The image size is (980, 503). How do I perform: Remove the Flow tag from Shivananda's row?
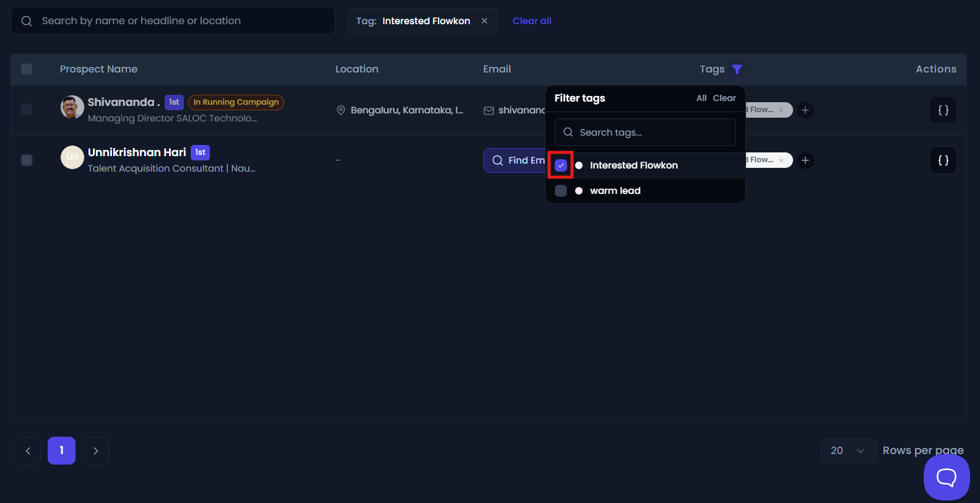(x=781, y=110)
